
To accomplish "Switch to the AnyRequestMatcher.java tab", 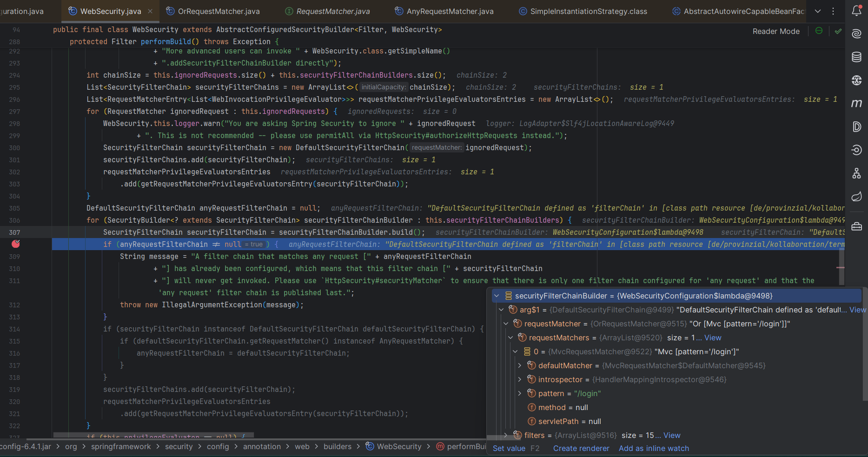I will pos(450,11).
